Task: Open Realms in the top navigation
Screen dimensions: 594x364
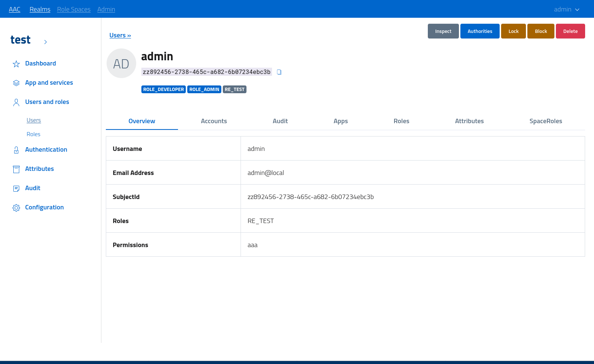Action: [40, 9]
